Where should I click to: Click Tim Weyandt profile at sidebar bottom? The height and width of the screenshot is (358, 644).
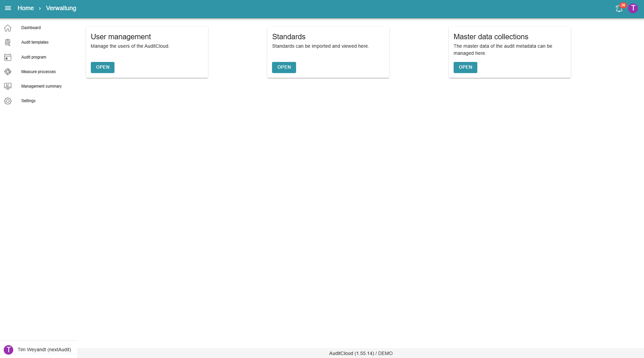pos(44,350)
